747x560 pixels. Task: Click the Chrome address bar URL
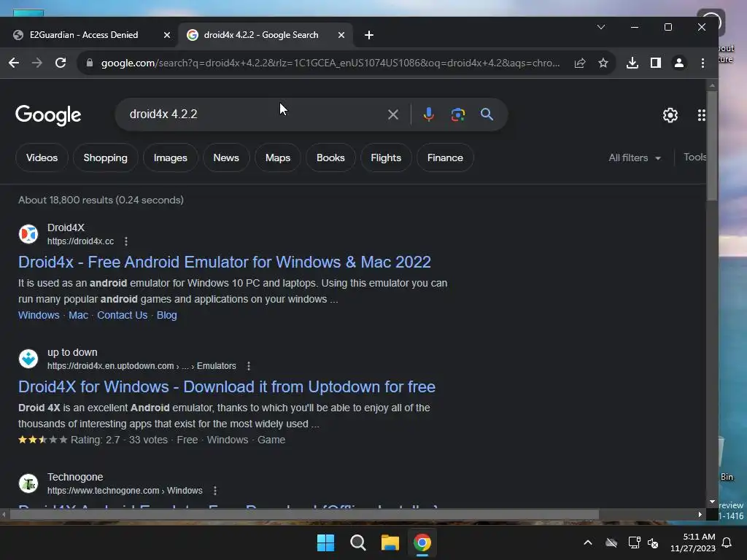click(x=330, y=63)
